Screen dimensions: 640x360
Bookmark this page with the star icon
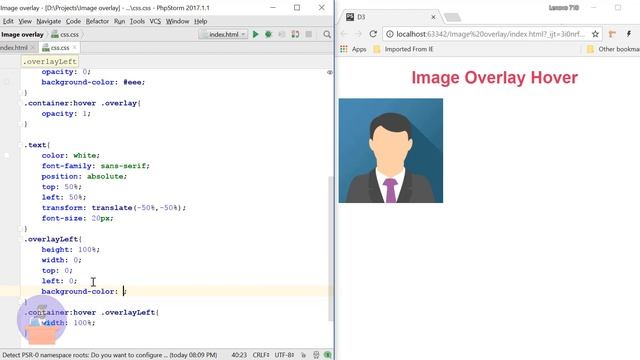(x=596, y=34)
